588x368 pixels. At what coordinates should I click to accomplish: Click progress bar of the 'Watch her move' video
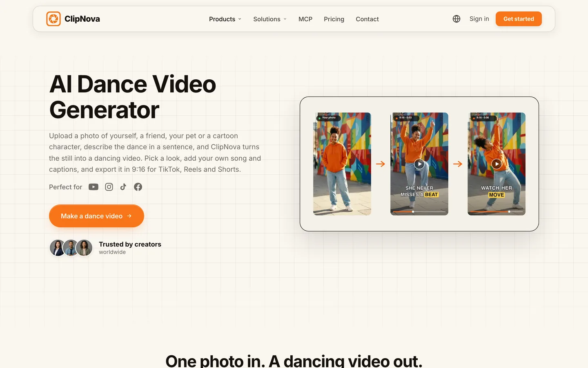497,212
